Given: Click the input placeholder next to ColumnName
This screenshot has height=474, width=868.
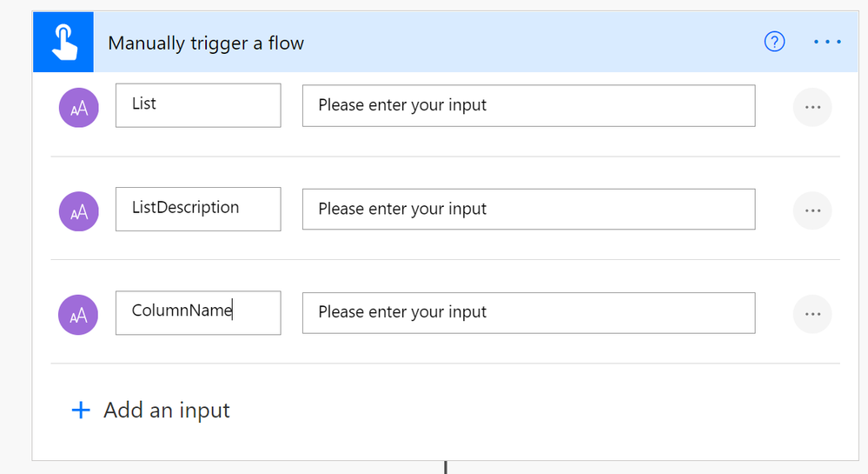Looking at the screenshot, I should pos(528,313).
